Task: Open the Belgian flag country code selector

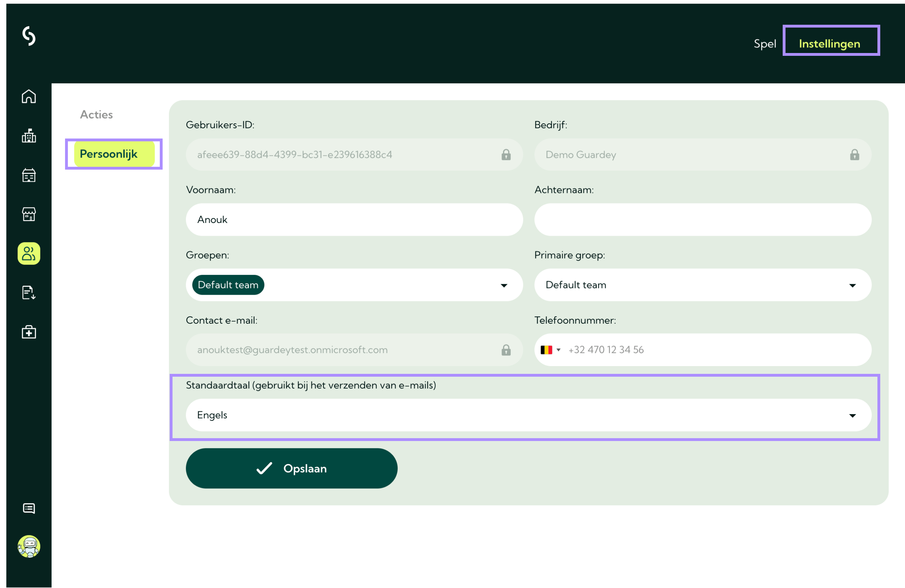Action: click(x=550, y=350)
